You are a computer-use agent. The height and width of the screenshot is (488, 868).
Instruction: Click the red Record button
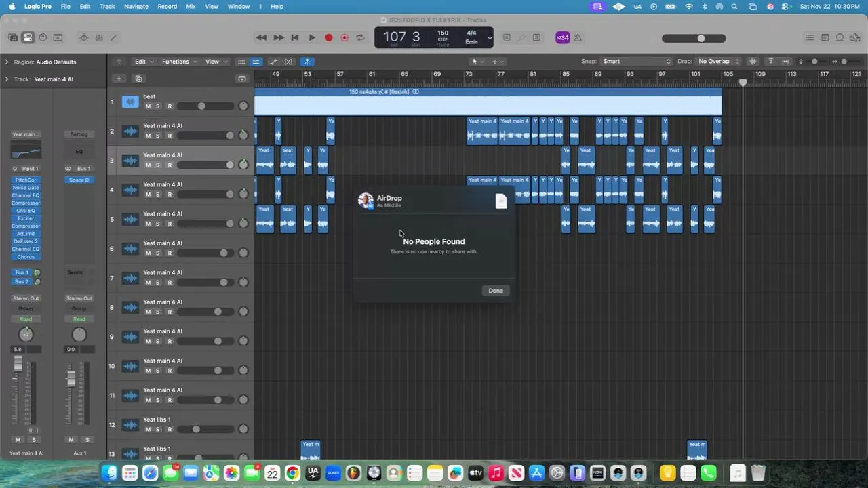coord(329,37)
